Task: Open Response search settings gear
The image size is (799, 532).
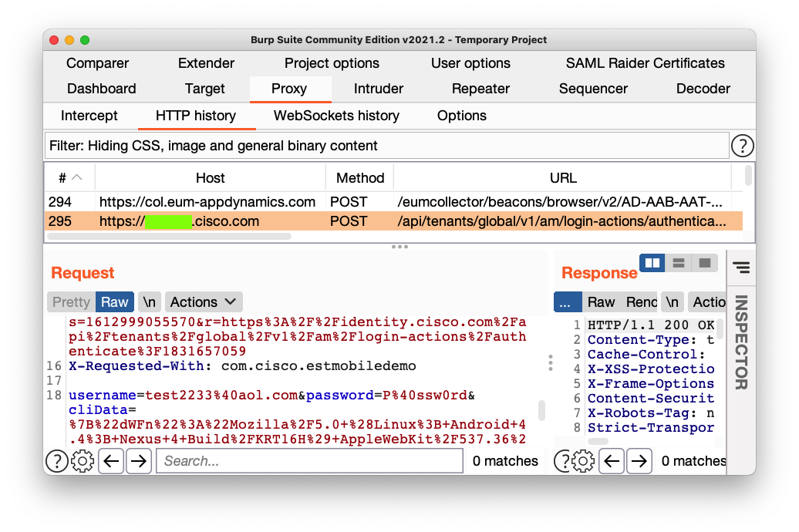Action: (583, 461)
